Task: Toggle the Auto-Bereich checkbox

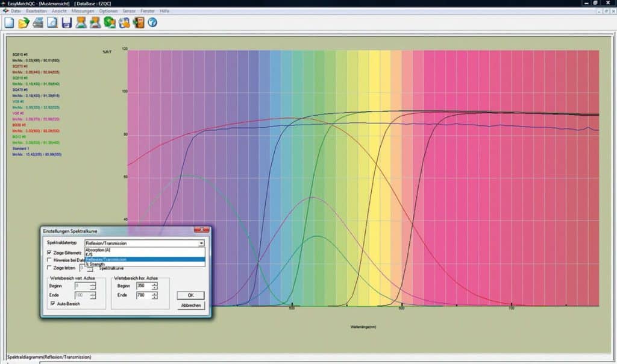Action: (53, 304)
